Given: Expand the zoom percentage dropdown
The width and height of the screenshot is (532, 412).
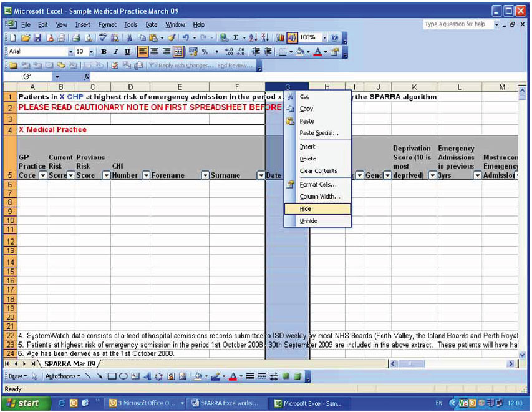Looking at the screenshot, I should [325, 37].
